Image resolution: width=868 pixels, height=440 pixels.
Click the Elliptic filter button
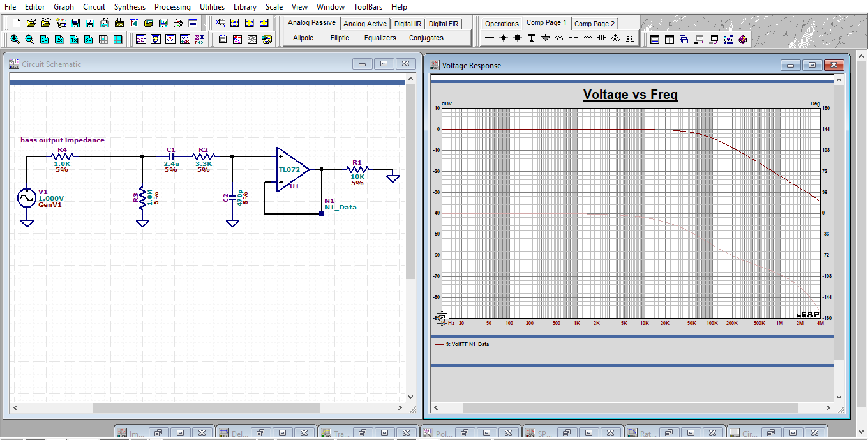click(340, 38)
